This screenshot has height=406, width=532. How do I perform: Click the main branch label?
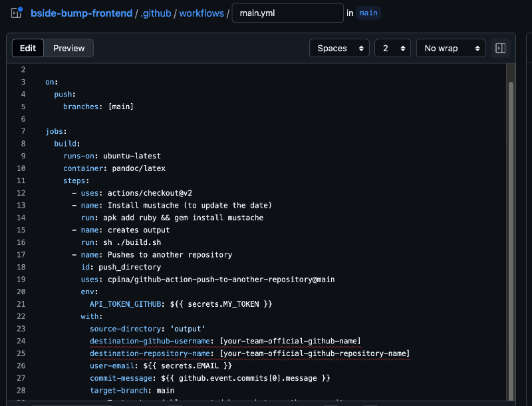click(368, 13)
